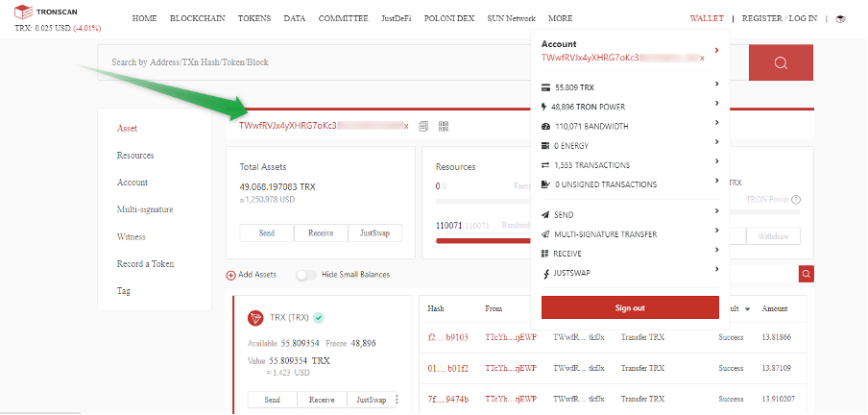Expand chevron on BANDWIDTH row
Image resolution: width=868 pixels, height=415 pixels.
tap(716, 122)
